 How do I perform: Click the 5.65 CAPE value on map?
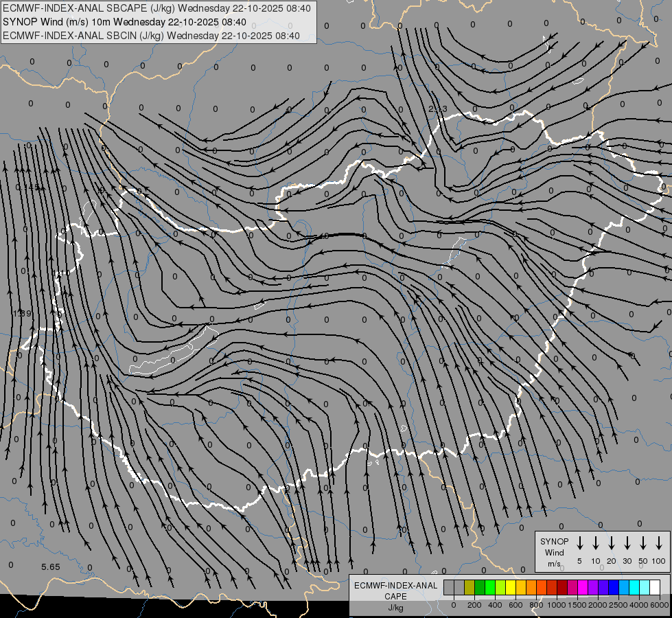[x=51, y=567]
